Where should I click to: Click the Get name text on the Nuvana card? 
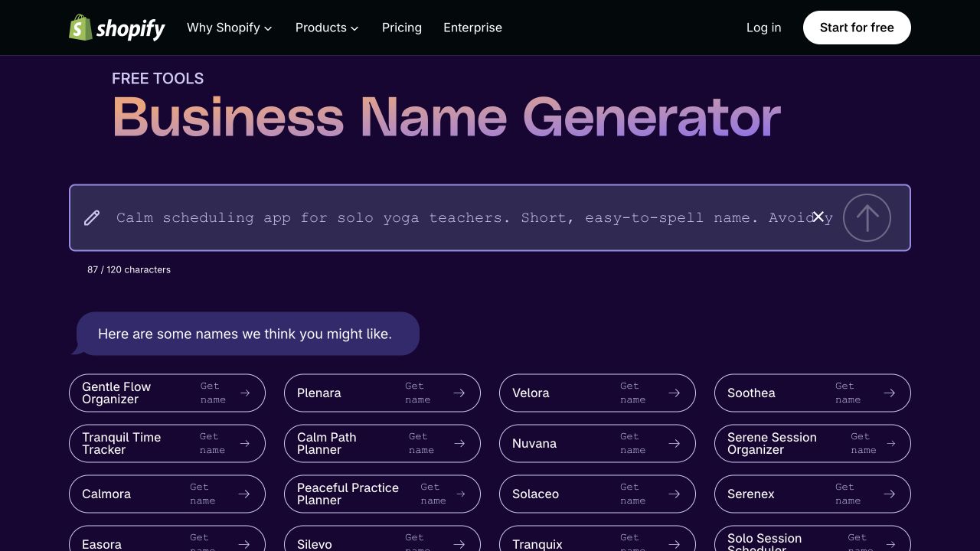(632, 444)
